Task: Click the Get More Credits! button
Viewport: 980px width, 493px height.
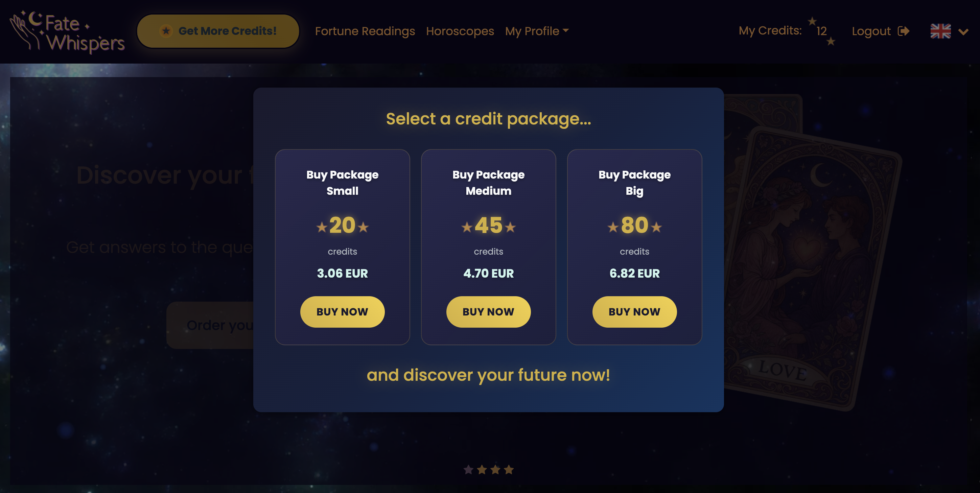Action: 218,31
